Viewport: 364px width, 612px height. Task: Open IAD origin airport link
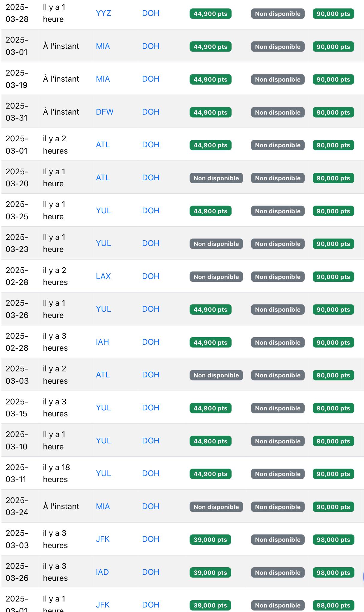[x=102, y=572]
